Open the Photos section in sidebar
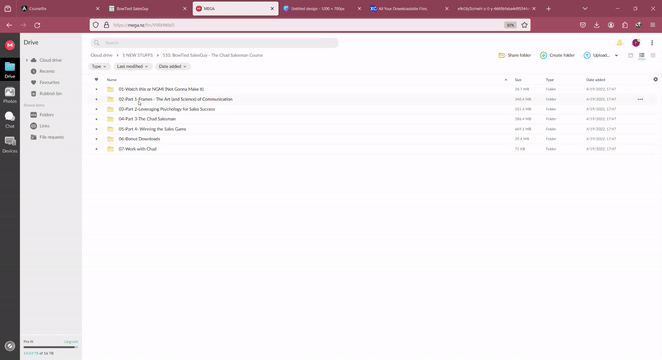 click(10, 95)
